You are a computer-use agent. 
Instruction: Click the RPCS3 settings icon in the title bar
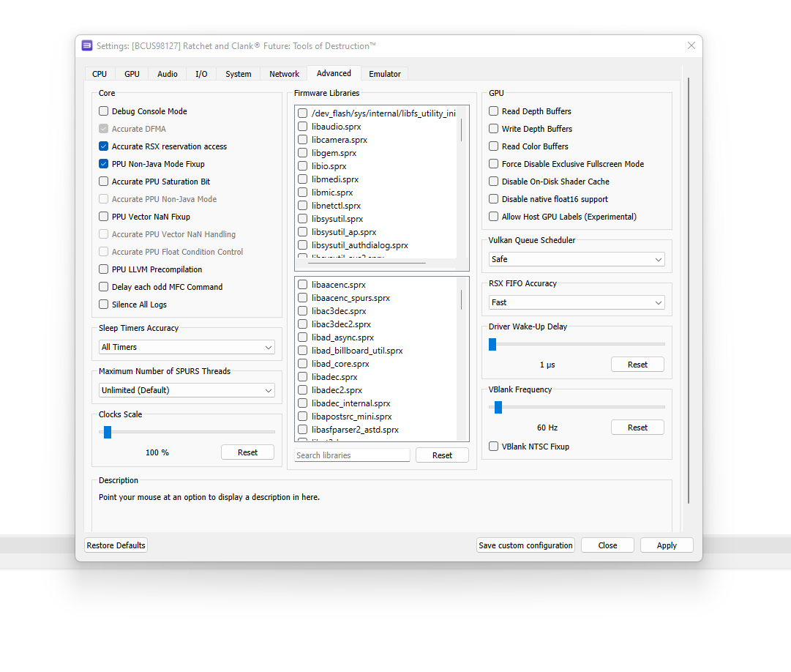87,45
